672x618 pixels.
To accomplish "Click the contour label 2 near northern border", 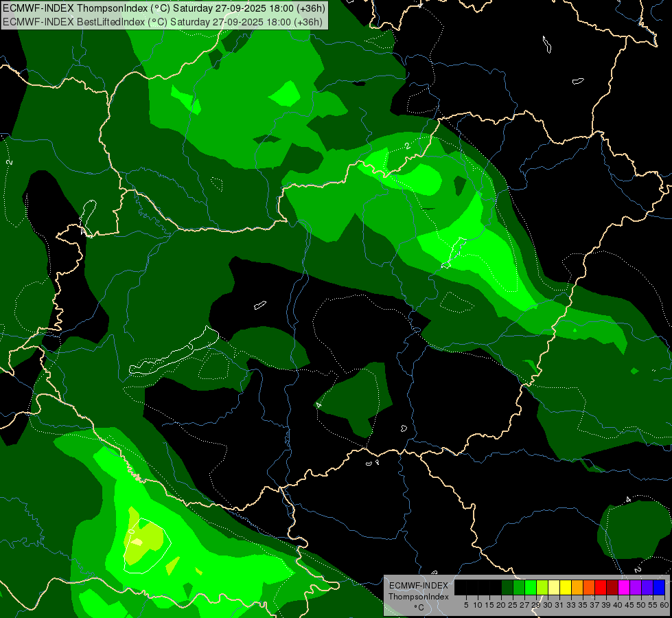I will [x=408, y=146].
